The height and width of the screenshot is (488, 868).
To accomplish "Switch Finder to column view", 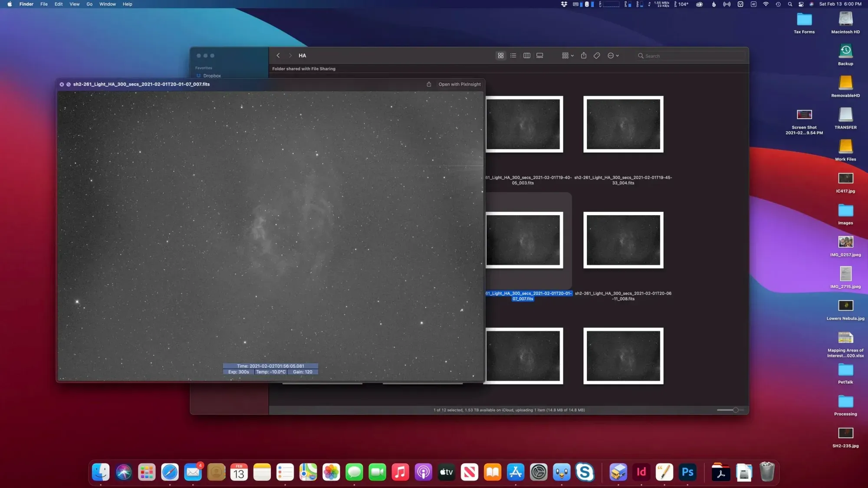I will pos(526,56).
